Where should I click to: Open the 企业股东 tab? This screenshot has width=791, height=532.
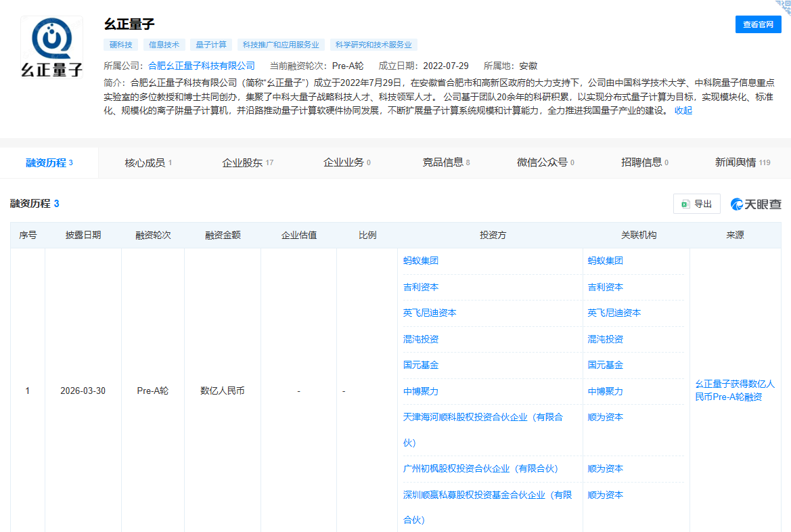coord(247,162)
